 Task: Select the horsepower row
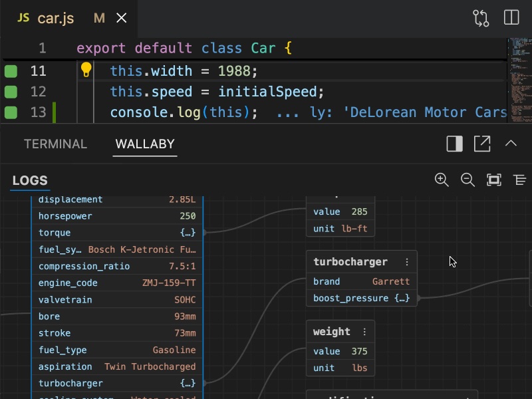(117, 216)
